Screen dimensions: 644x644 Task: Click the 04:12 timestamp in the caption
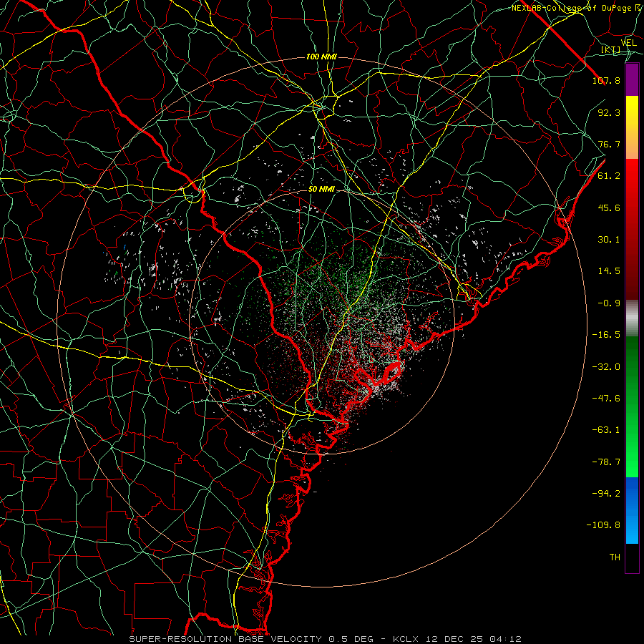point(507,639)
